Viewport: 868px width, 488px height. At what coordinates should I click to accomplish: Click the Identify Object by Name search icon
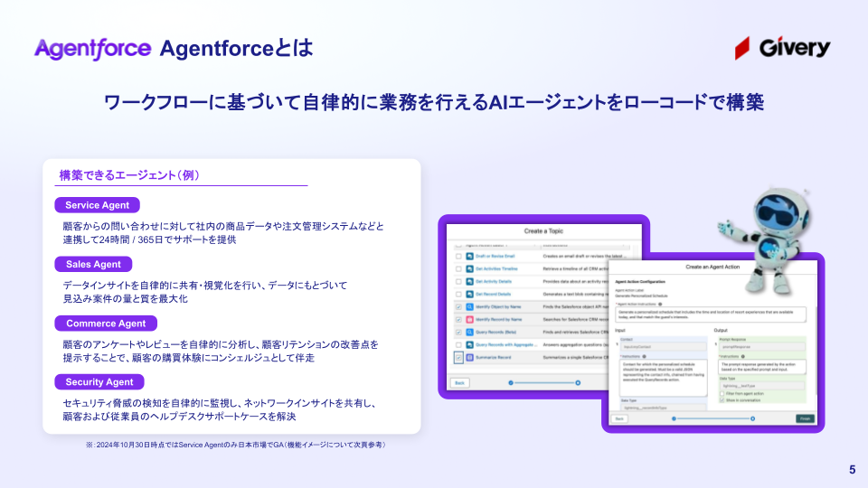point(469,306)
